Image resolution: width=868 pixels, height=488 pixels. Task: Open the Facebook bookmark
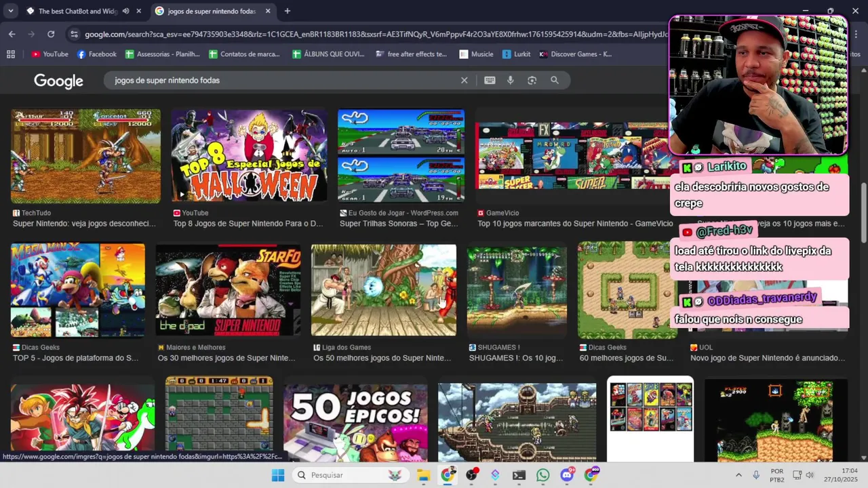click(96, 54)
